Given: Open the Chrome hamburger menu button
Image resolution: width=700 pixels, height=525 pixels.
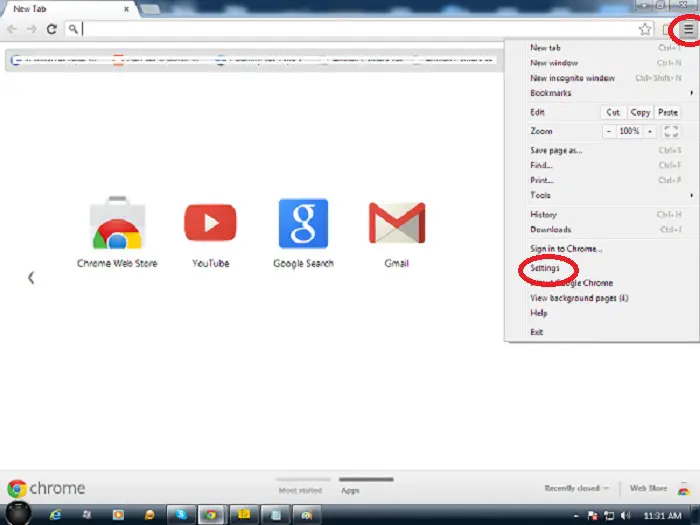Looking at the screenshot, I should 688,29.
